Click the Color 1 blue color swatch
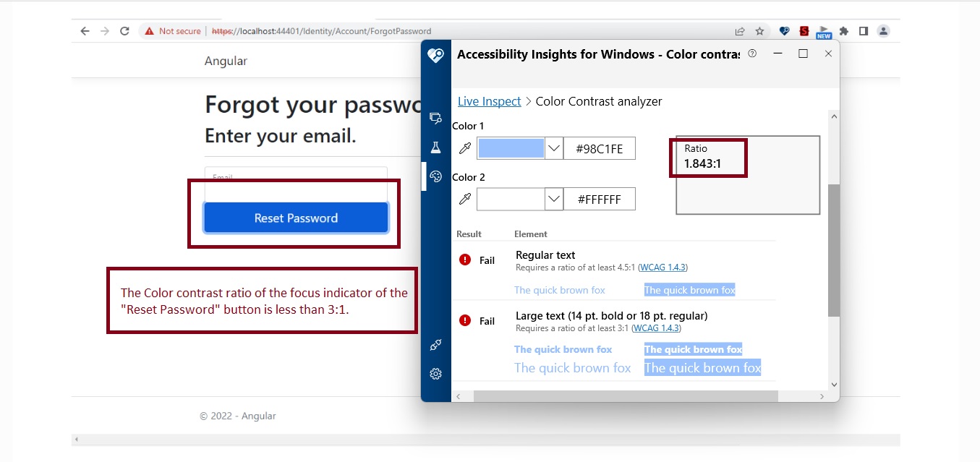The width and height of the screenshot is (980, 462). (x=510, y=147)
